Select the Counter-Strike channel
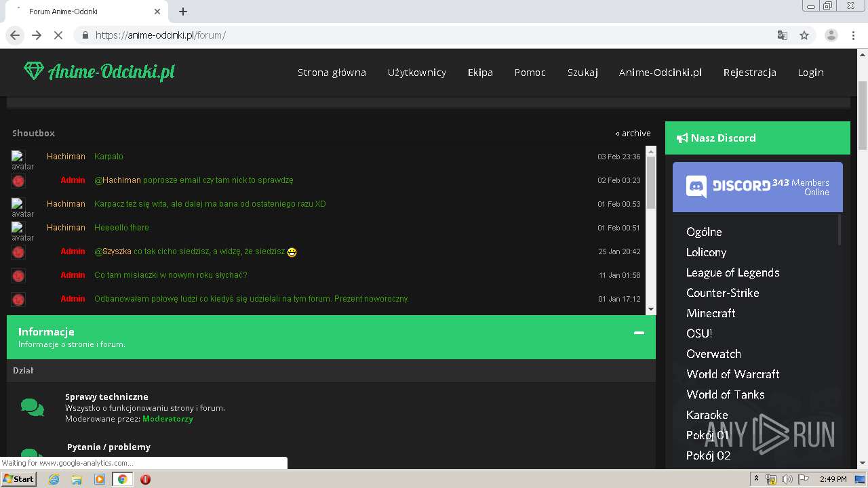 click(x=722, y=293)
